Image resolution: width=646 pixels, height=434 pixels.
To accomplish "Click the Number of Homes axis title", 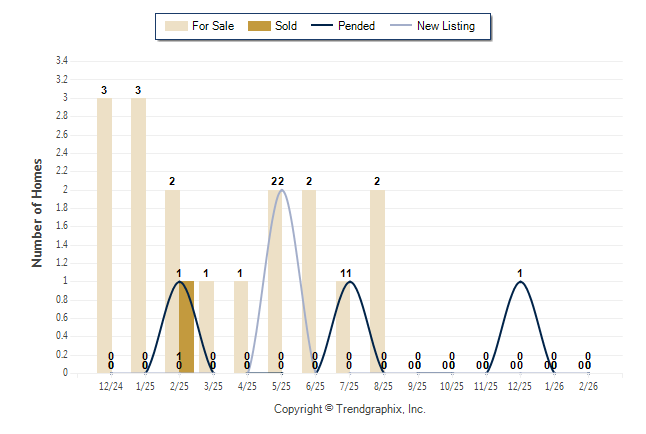I will [38, 212].
